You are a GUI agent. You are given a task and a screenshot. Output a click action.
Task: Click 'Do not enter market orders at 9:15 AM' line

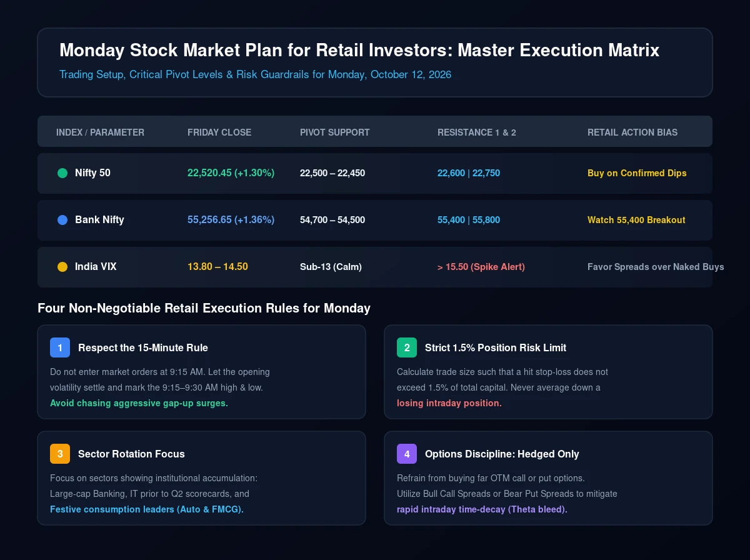coord(160,372)
